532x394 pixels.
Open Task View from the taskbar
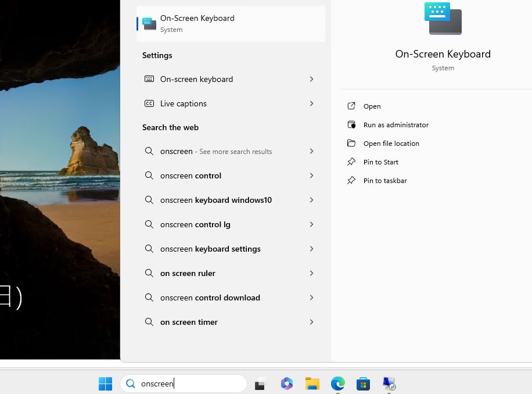(261, 384)
